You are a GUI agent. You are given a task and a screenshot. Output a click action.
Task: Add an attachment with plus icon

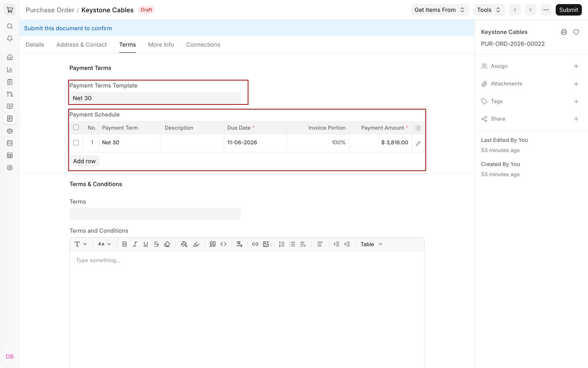click(576, 84)
